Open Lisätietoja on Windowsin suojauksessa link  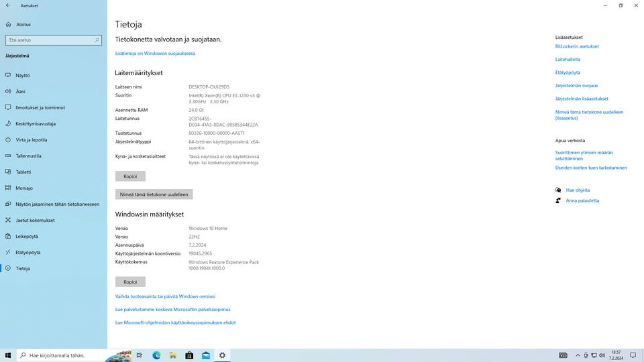(x=155, y=54)
